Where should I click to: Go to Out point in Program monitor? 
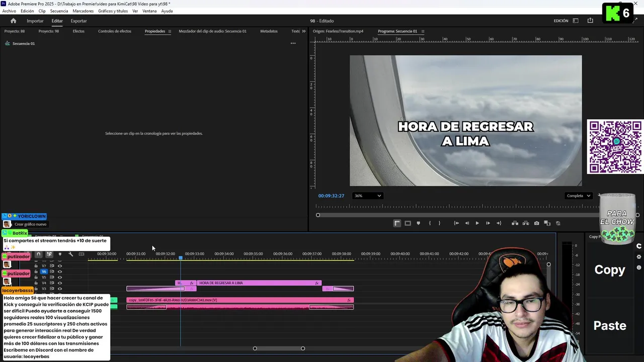point(499,223)
